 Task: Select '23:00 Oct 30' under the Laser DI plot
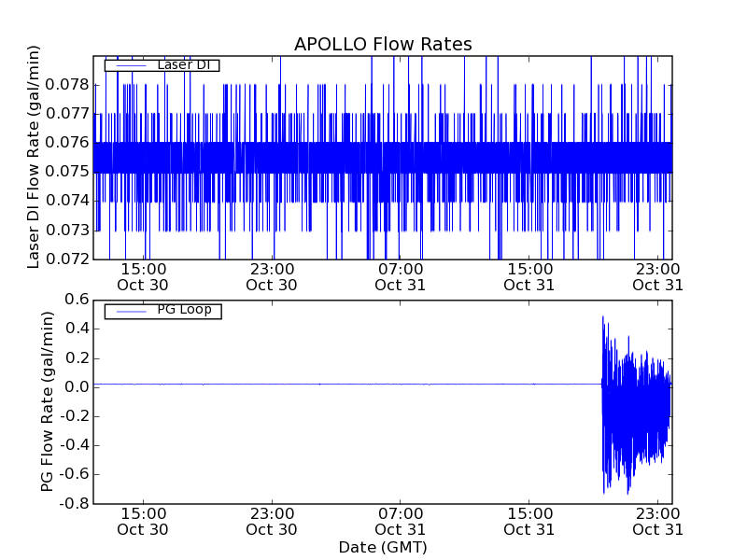tap(272, 277)
